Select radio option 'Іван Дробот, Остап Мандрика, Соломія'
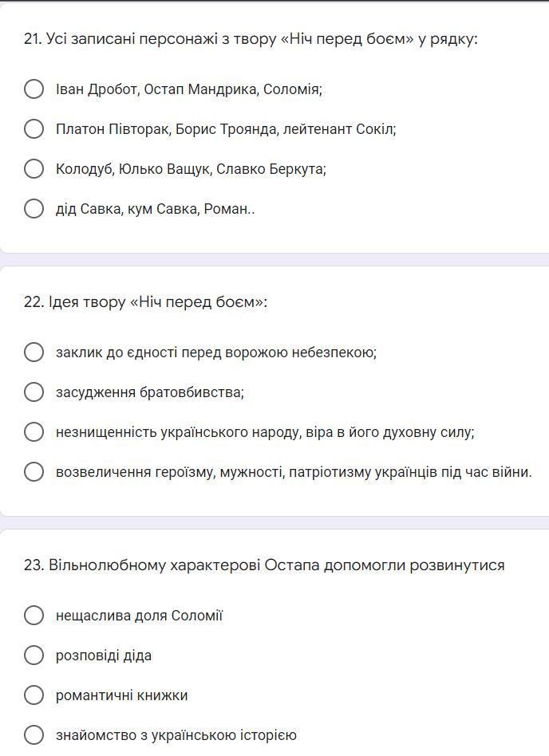The width and height of the screenshot is (549, 756). (34, 89)
